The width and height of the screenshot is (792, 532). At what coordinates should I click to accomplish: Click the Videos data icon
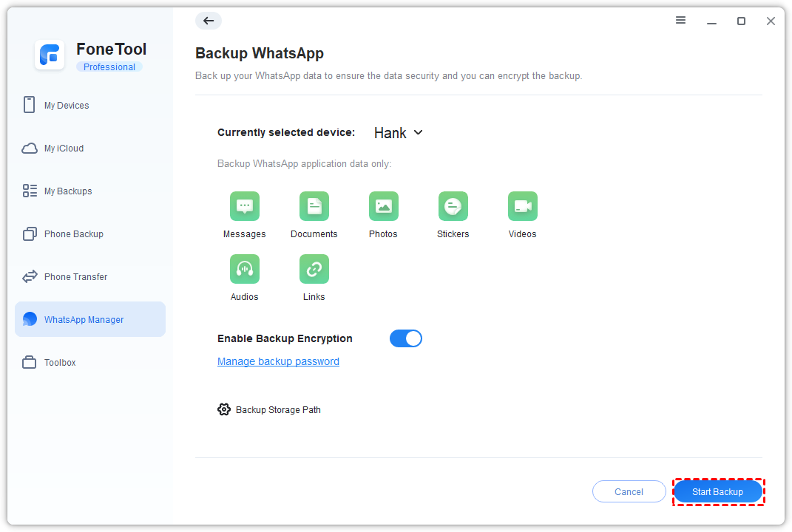click(522, 206)
